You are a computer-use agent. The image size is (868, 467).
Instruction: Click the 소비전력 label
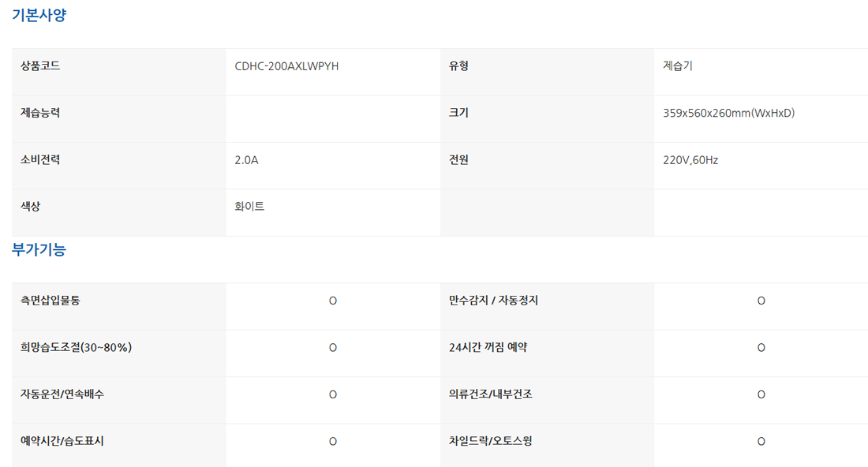click(40, 160)
